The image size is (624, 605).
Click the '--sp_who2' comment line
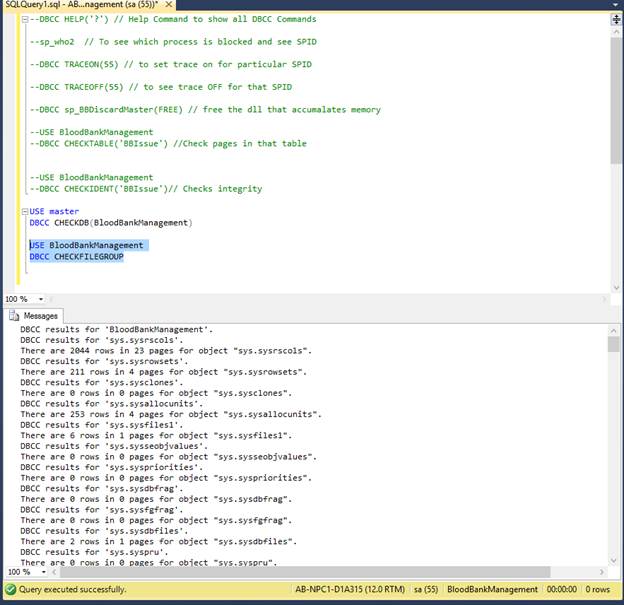click(x=173, y=42)
